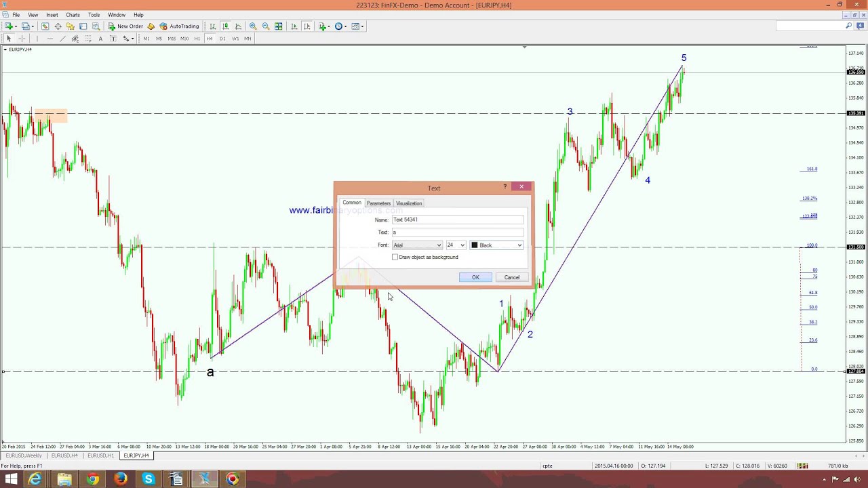This screenshot has width=868, height=488.
Task: Click the Text input field containing 'a'
Action: (x=458, y=232)
